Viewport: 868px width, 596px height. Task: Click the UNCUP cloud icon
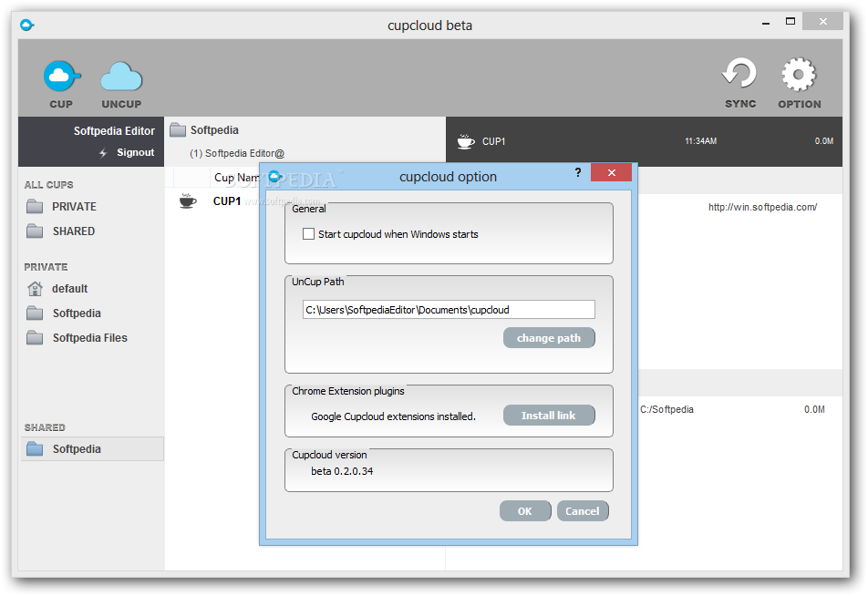[x=121, y=77]
